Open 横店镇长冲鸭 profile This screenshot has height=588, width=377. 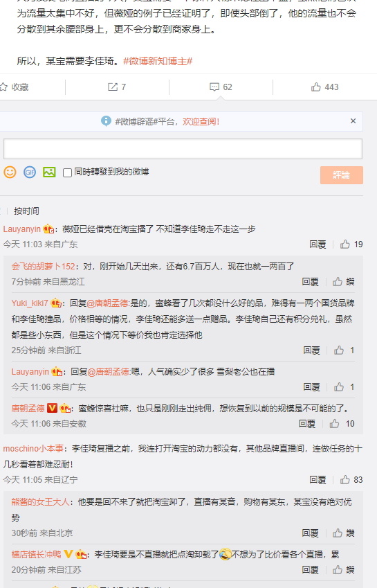(36, 554)
